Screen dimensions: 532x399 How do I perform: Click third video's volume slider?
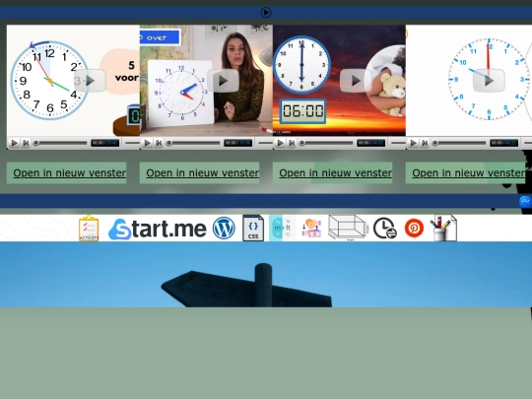[x=398, y=143]
